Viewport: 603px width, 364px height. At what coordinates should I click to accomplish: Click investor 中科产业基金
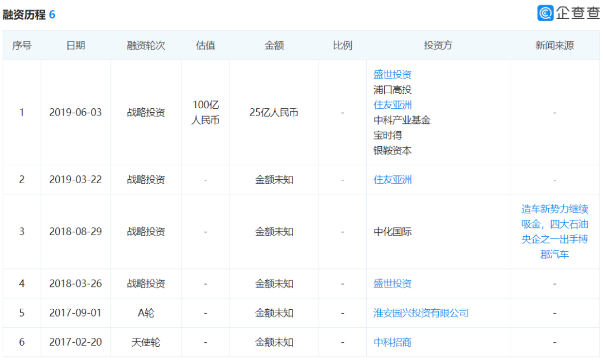point(402,120)
